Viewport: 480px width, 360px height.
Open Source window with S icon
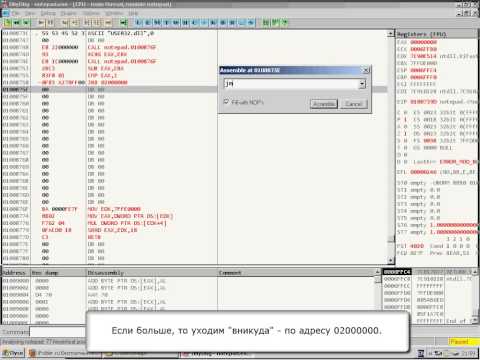click(251, 23)
